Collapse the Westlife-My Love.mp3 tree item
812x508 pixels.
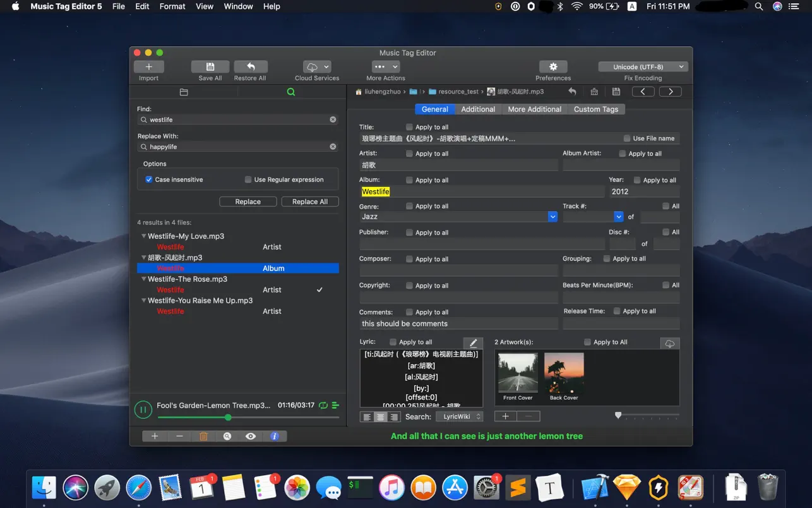coord(144,236)
